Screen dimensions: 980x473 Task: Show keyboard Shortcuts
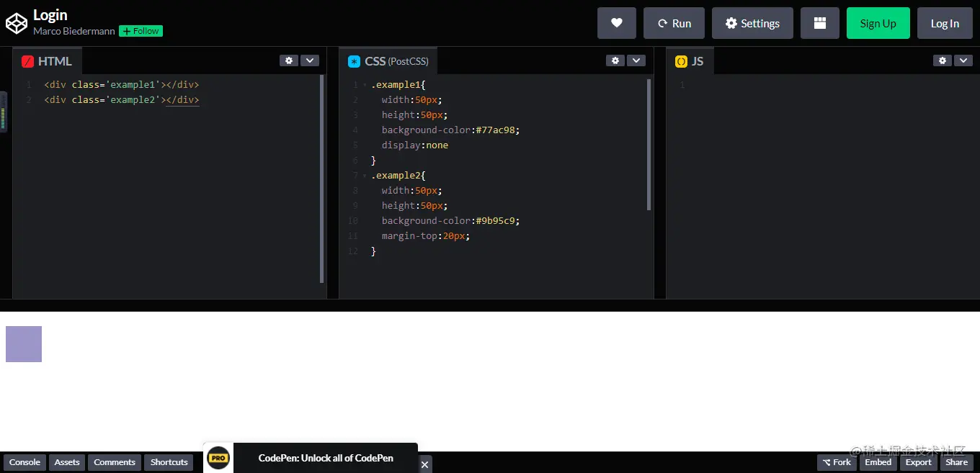click(x=169, y=462)
